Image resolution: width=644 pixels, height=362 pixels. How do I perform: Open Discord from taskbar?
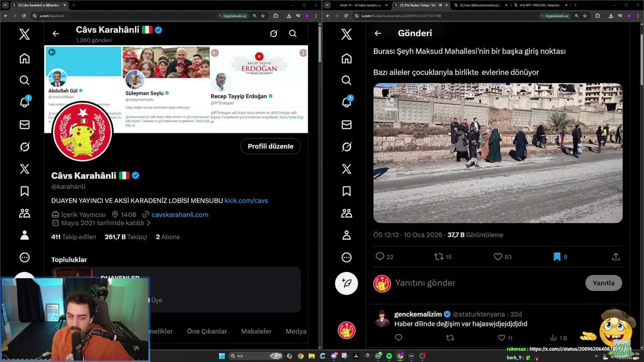pos(334,356)
